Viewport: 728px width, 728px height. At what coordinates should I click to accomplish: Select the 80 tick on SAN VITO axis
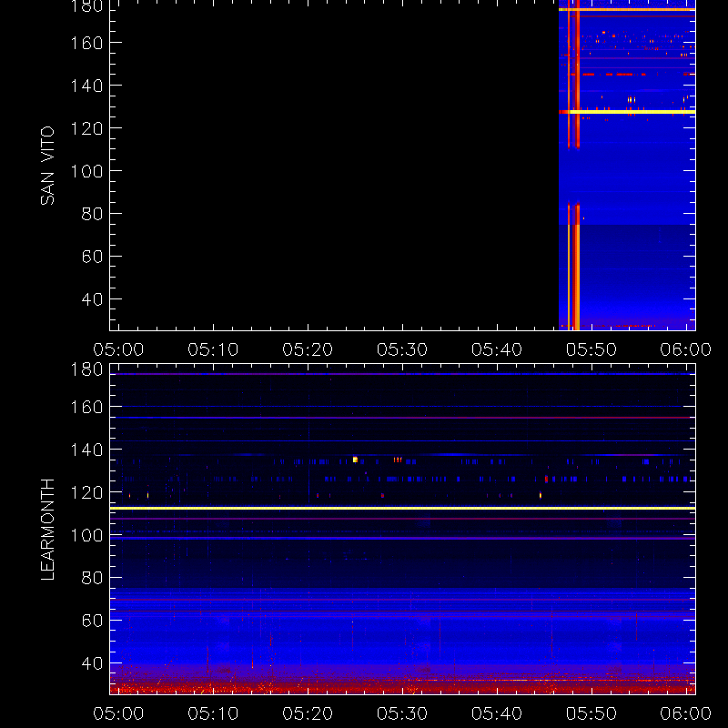click(92, 214)
